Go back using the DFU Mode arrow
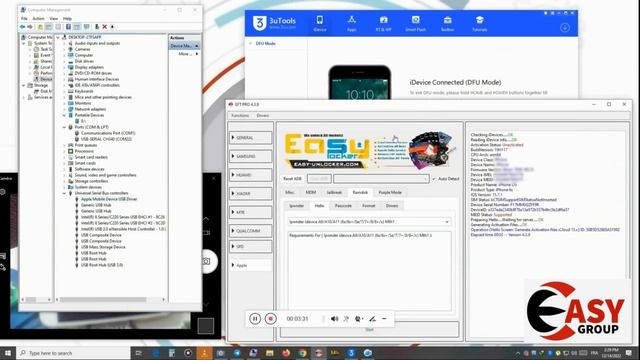The height and width of the screenshot is (360, 640). pos(251,43)
